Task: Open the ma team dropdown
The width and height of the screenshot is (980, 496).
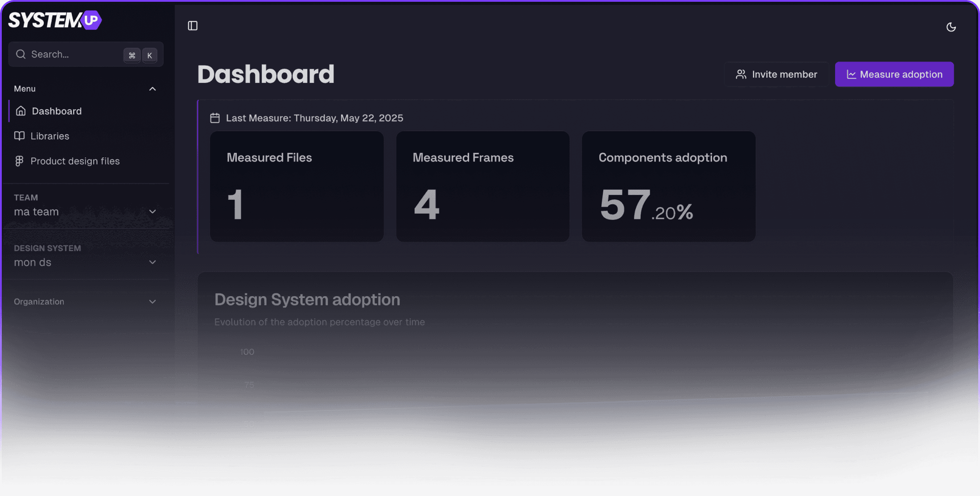Action: (x=152, y=211)
